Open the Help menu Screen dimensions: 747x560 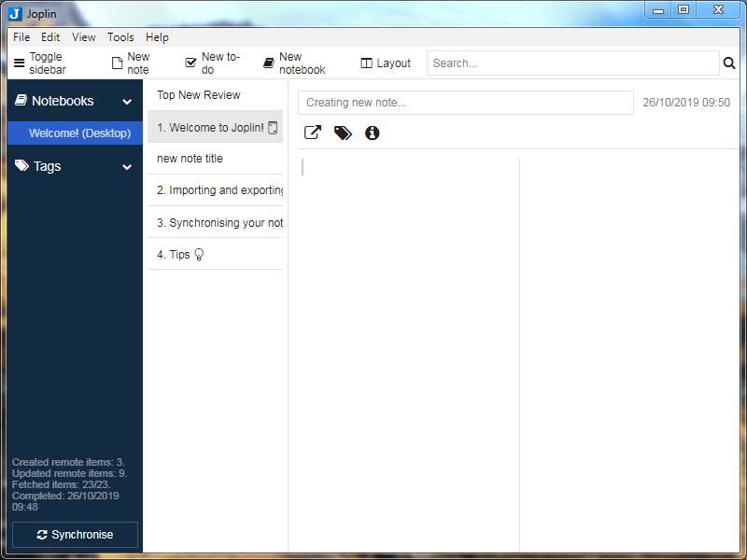pyautogui.click(x=157, y=37)
